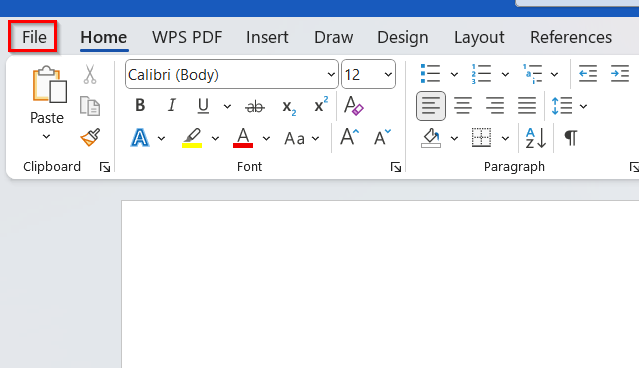Open font color dropdown arrow

(x=266, y=139)
